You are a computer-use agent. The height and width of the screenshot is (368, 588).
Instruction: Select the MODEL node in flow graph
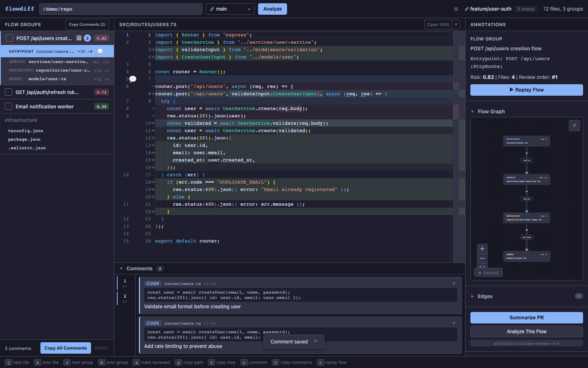527,256
